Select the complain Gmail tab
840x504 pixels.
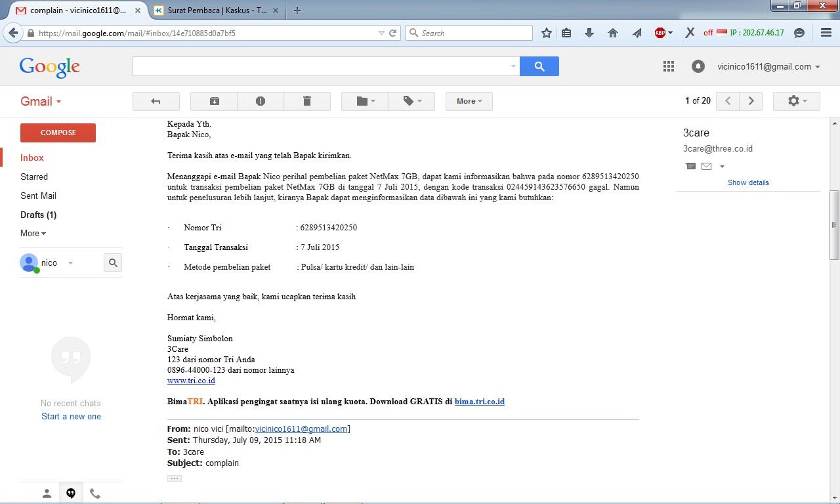77,10
